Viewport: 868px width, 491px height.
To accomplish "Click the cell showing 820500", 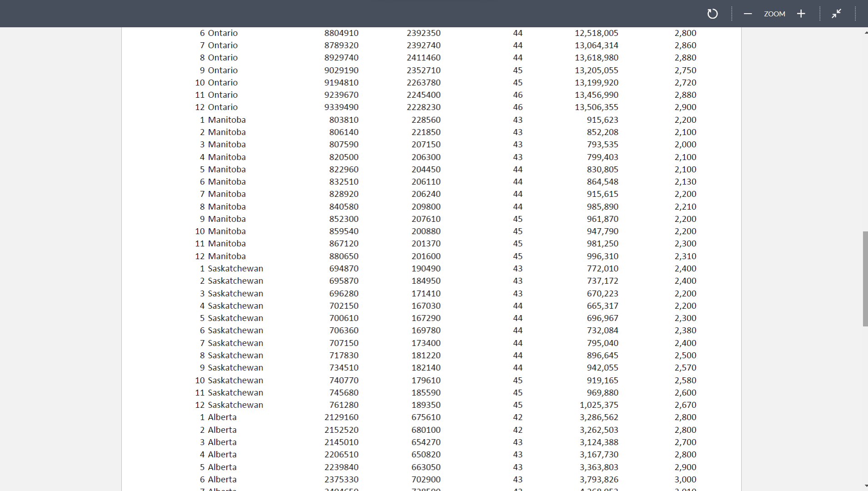I will (344, 157).
